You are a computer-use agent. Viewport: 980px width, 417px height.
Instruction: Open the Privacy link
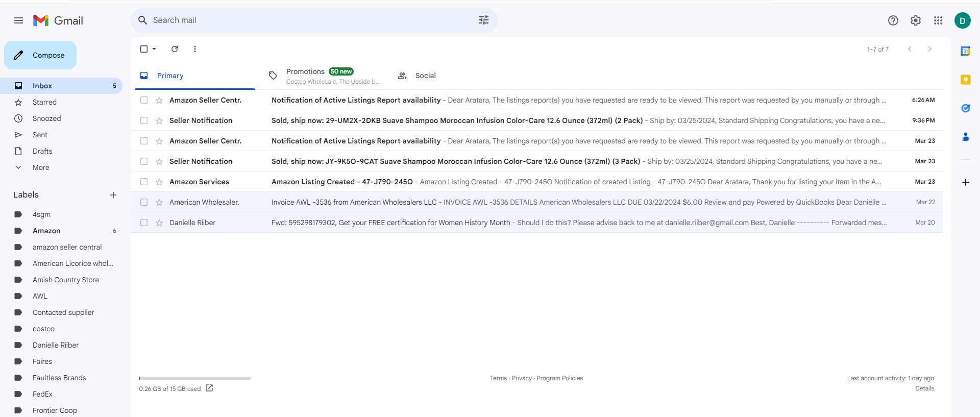pos(522,378)
